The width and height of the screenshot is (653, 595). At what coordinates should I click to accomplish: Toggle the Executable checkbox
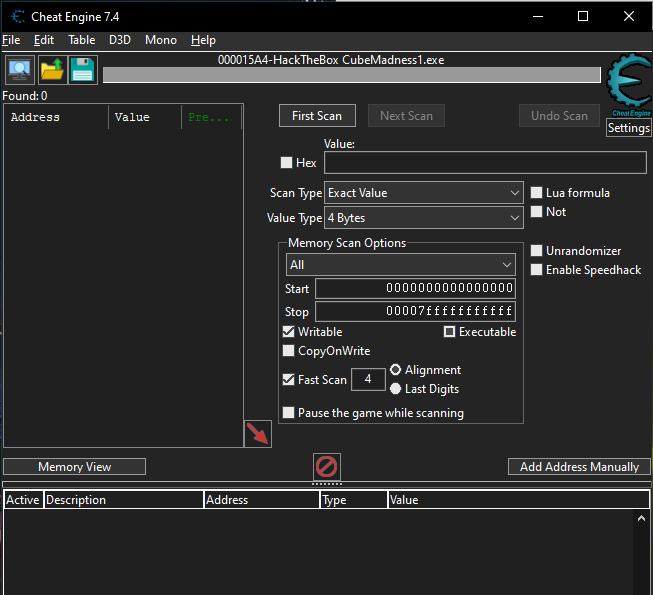pos(449,331)
